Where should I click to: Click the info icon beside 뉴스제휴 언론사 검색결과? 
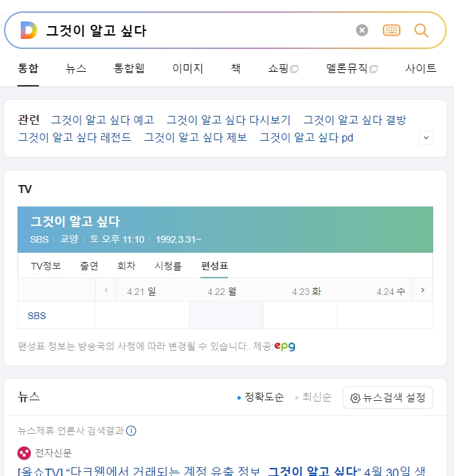[131, 430]
